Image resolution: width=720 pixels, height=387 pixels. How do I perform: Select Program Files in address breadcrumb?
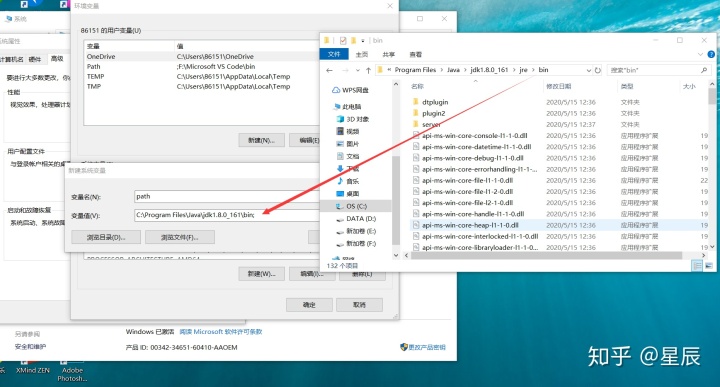click(415, 70)
